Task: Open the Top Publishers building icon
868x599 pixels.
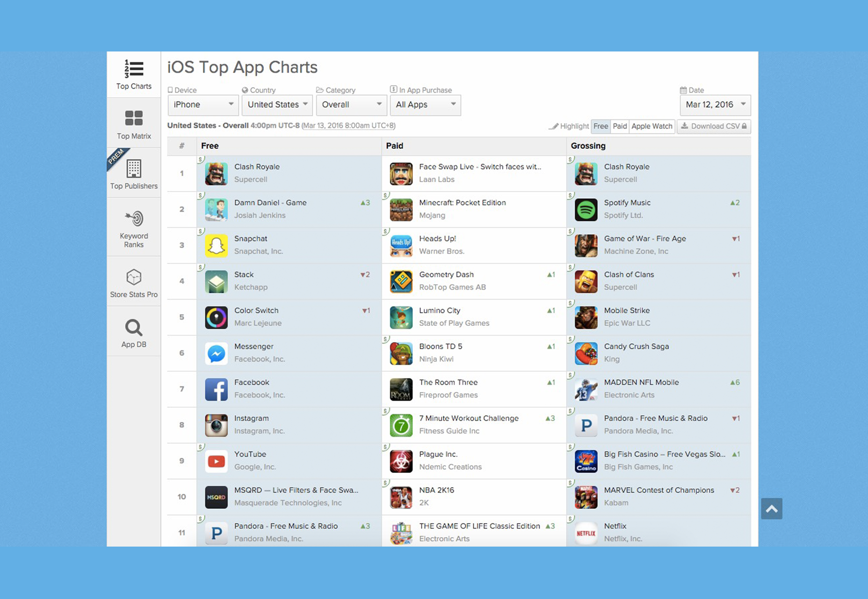Action: (134, 168)
